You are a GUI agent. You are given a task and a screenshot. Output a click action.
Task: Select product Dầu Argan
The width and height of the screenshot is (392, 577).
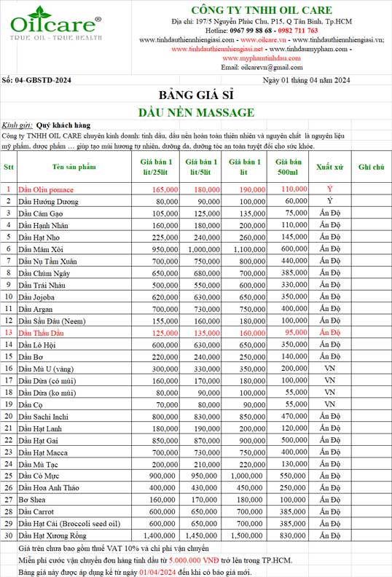[x=35, y=309]
